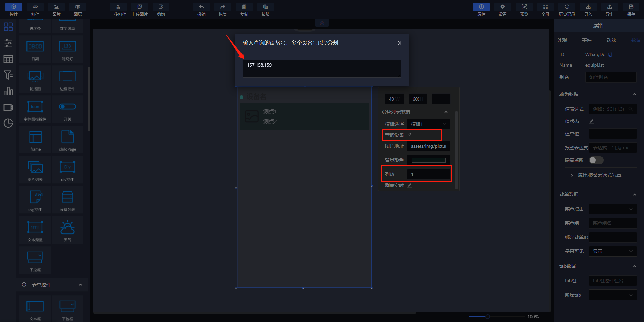The image size is (644, 322).
Task: Copy the component ID WISxfgDo
Action: point(610,54)
